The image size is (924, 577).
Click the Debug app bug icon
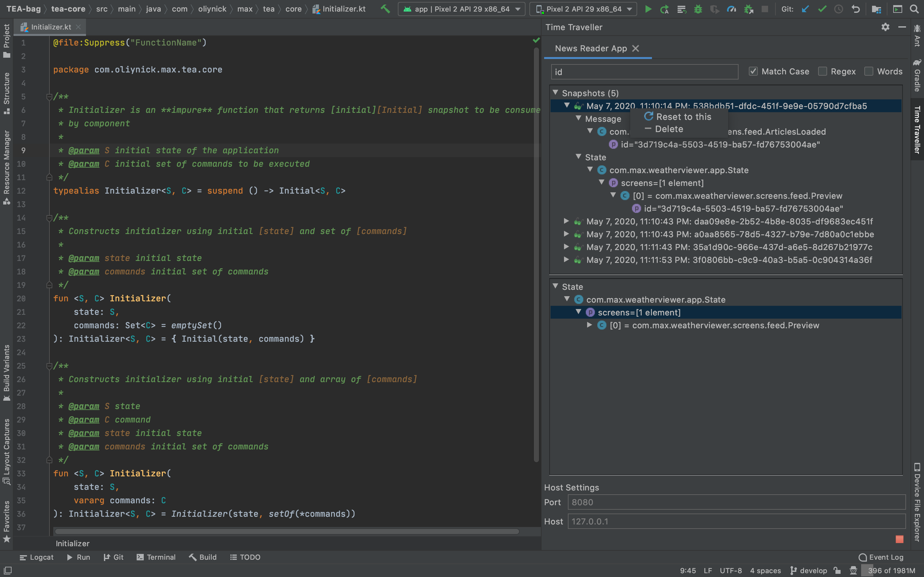click(x=698, y=9)
